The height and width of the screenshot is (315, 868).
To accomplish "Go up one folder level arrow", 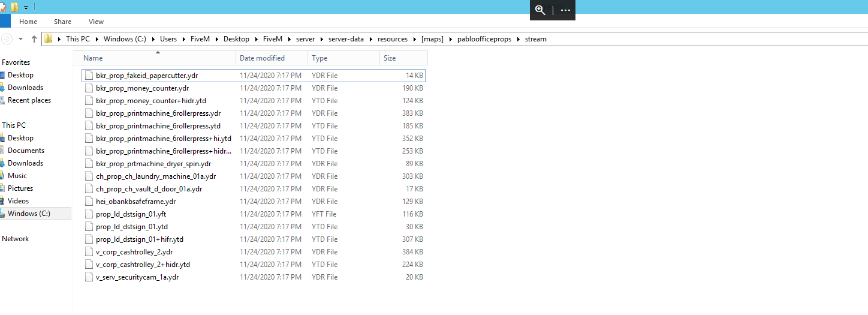I will pos(34,39).
